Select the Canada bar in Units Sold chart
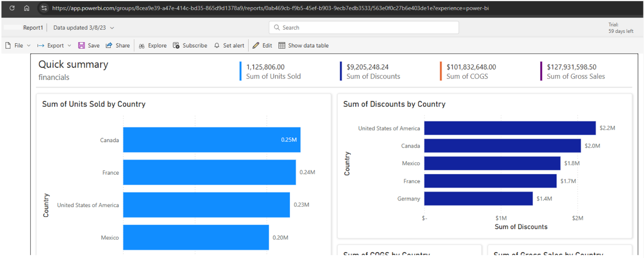 [x=212, y=140]
